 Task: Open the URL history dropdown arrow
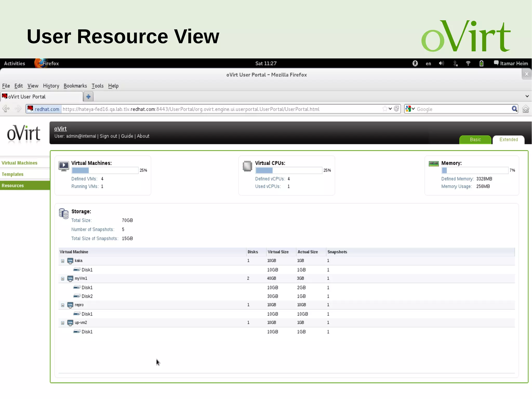(390, 109)
